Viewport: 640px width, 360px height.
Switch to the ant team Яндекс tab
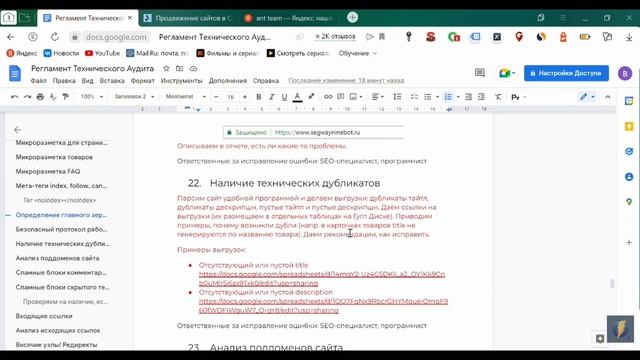289,18
